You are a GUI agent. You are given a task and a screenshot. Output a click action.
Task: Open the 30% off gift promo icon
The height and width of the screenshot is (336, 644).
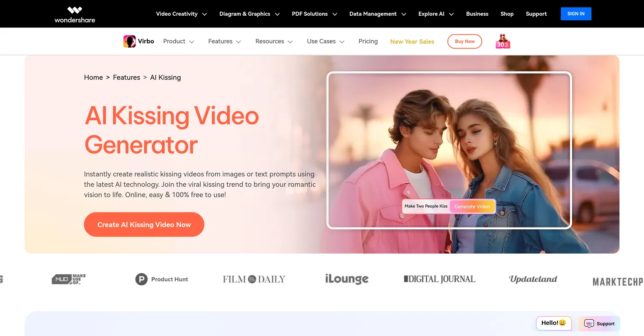tap(503, 41)
